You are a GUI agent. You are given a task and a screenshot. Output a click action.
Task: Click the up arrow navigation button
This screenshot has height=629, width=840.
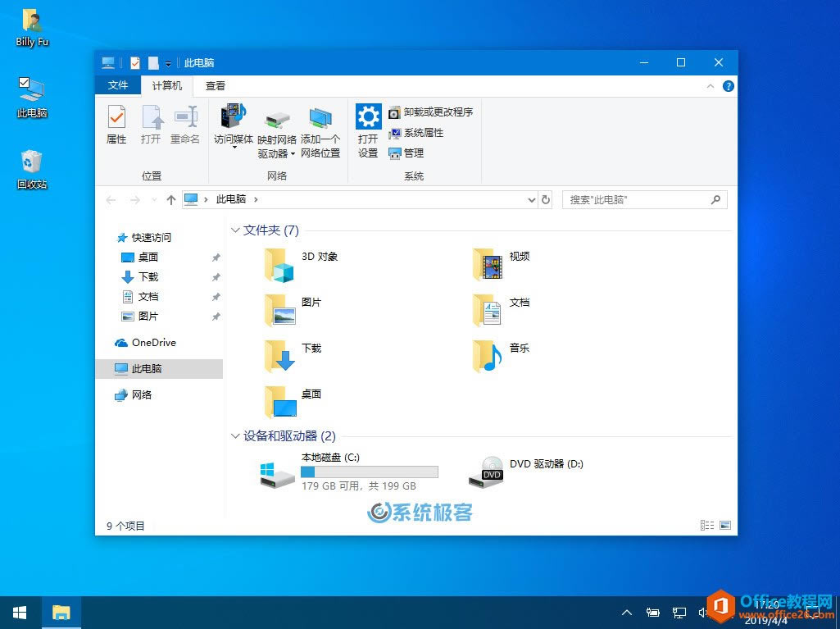[171, 199]
